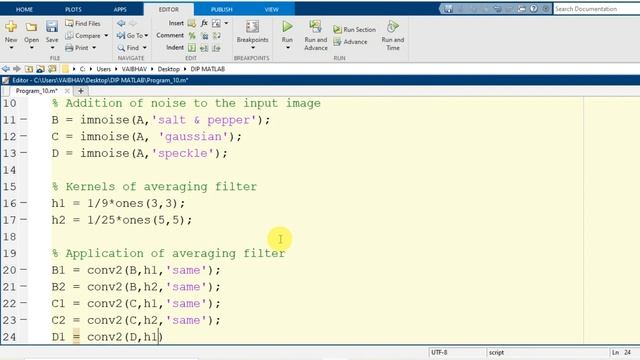Click the Advance button
The image size is (640, 360).
[x=350, y=42]
